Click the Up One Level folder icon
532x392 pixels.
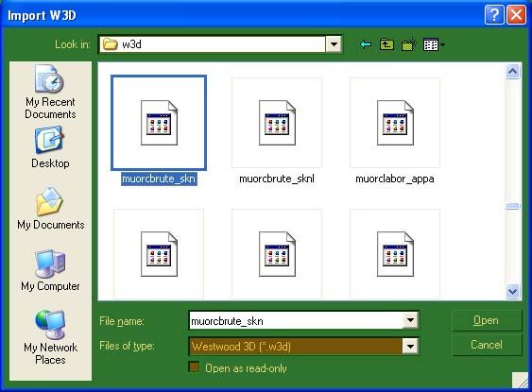pos(386,44)
